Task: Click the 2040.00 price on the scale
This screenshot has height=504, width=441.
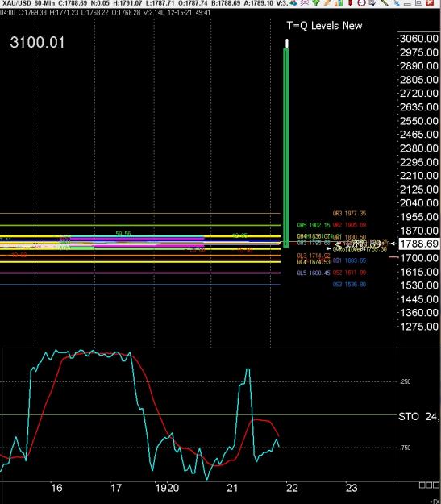Action: [x=419, y=203]
